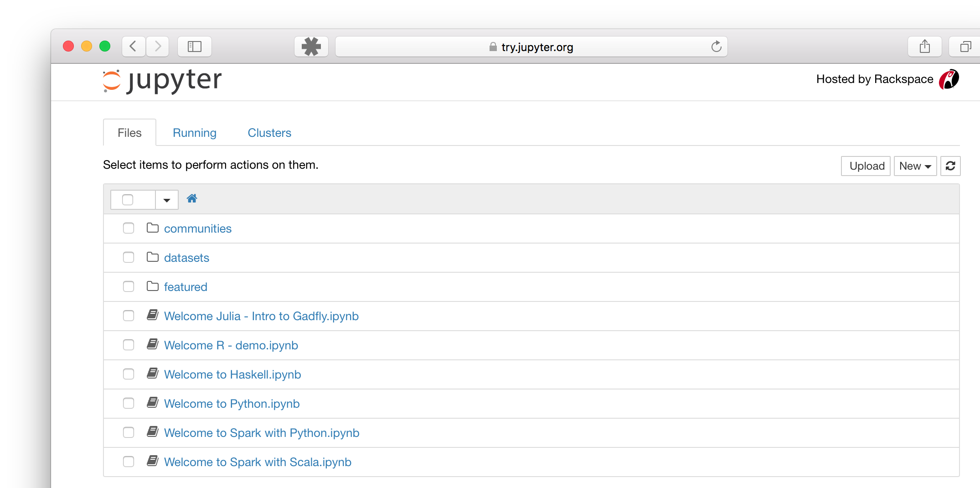This screenshot has width=980, height=488.
Task: Select Welcome to Haskell notebook checkbox
Action: [129, 374]
